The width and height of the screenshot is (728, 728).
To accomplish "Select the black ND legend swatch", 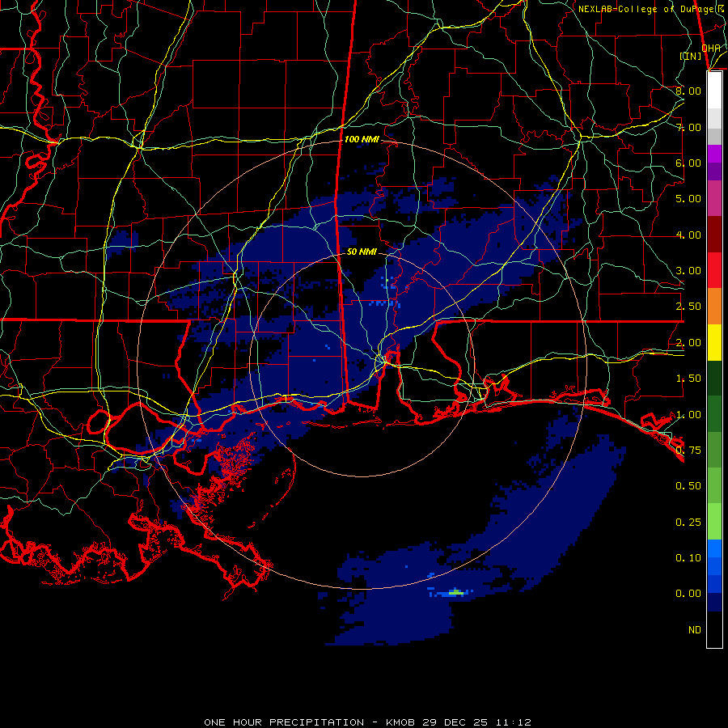I will (714, 629).
